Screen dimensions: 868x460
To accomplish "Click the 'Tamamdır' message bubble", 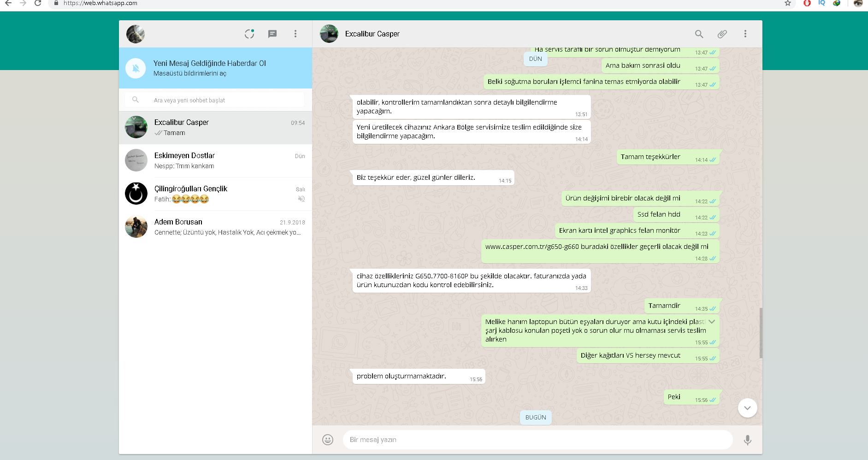I will [682, 306].
